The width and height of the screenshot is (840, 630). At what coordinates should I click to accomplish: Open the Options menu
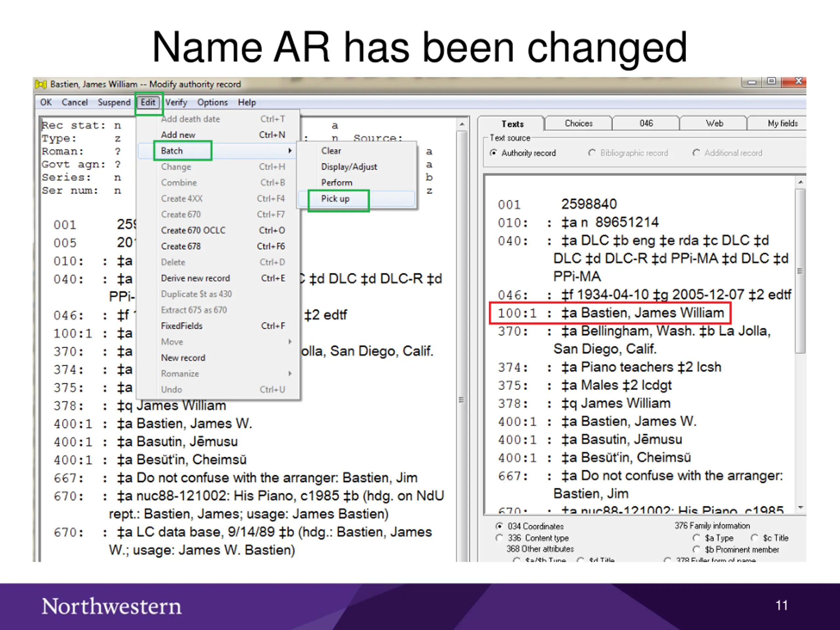point(212,102)
